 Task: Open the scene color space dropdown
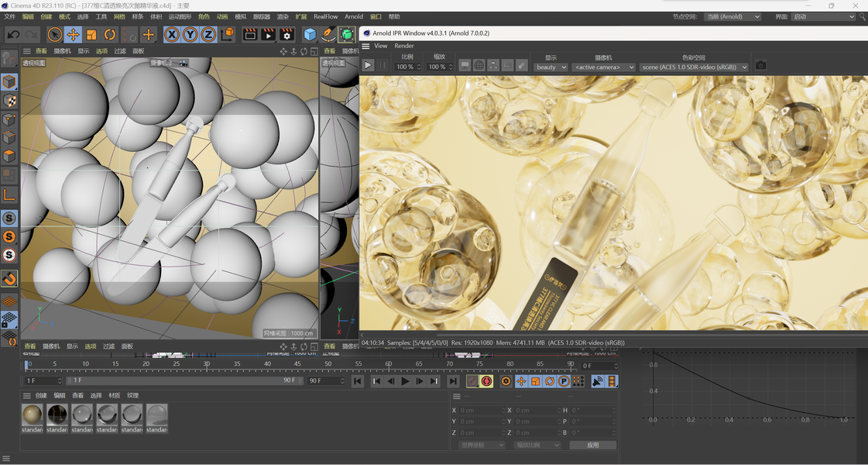click(x=694, y=67)
